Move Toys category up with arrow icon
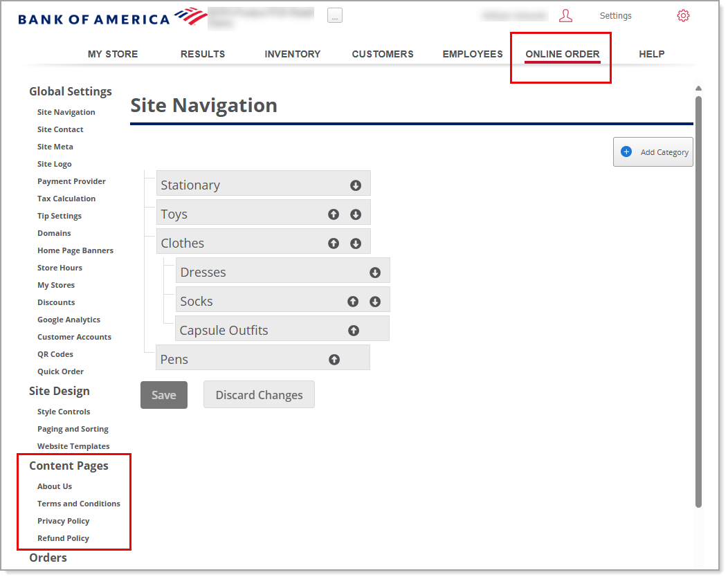This screenshot has width=728, height=579. tap(334, 214)
